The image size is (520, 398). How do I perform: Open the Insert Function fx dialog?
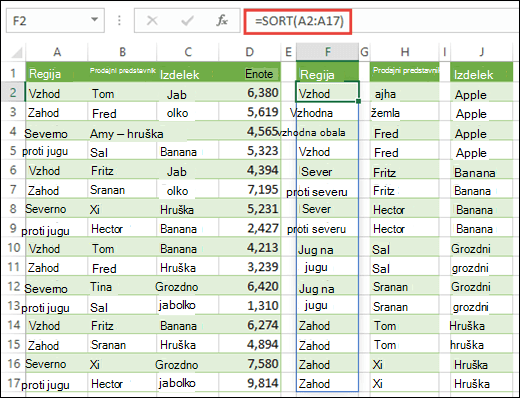[222, 21]
